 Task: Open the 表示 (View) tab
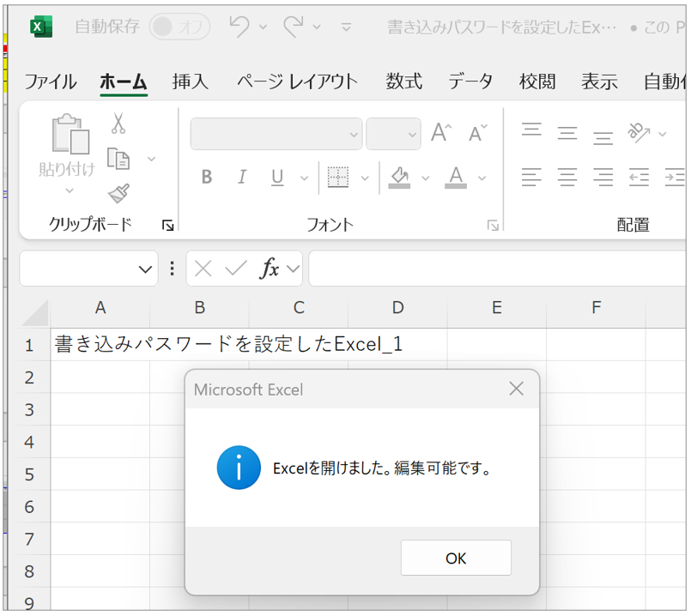599,82
